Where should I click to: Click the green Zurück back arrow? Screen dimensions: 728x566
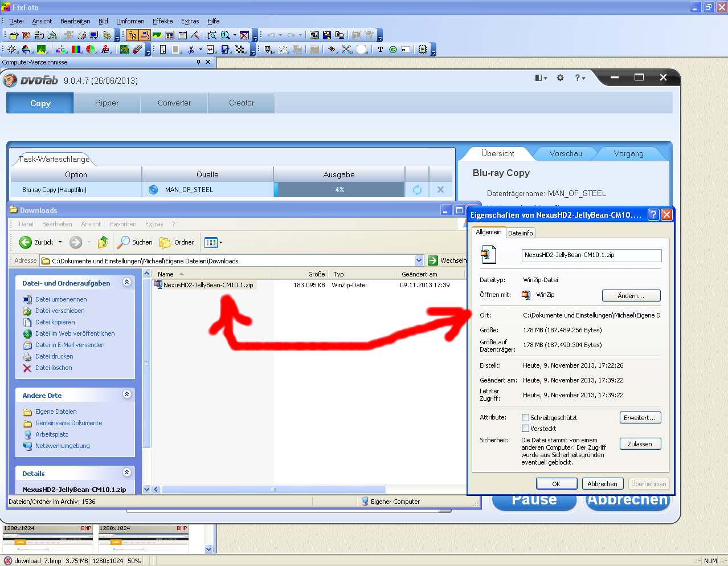click(x=26, y=242)
